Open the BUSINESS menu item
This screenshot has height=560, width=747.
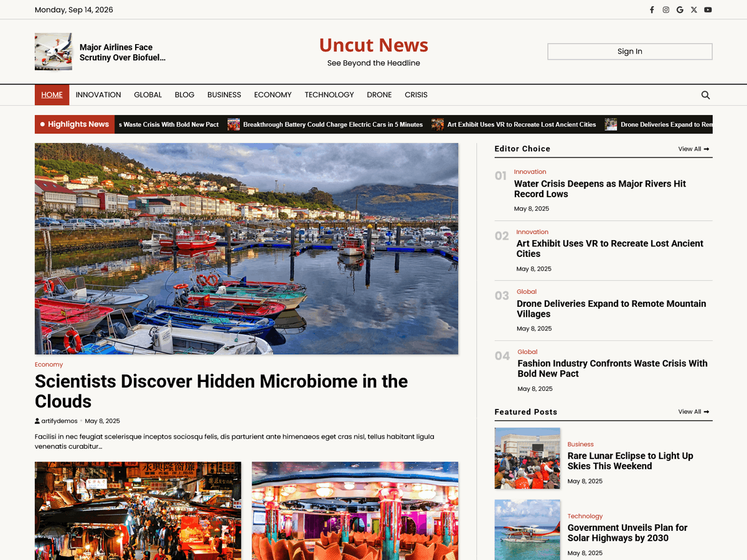pyautogui.click(x=224, y=95)
